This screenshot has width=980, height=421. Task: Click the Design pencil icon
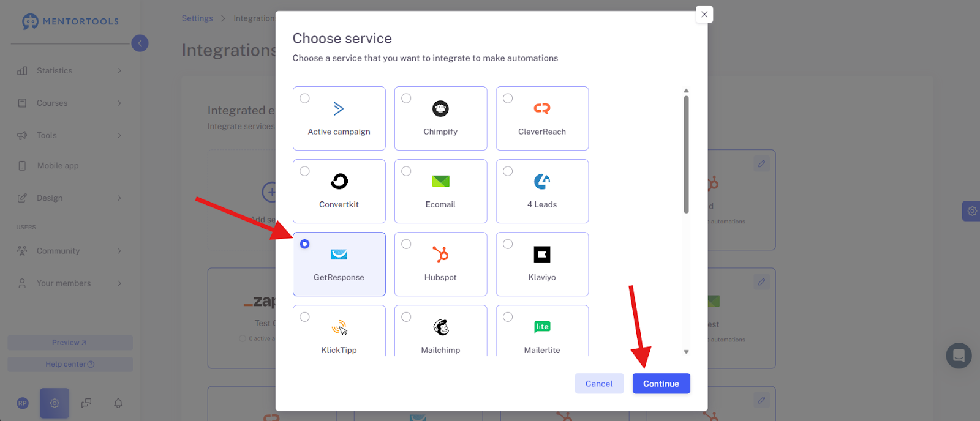(22, 198)
